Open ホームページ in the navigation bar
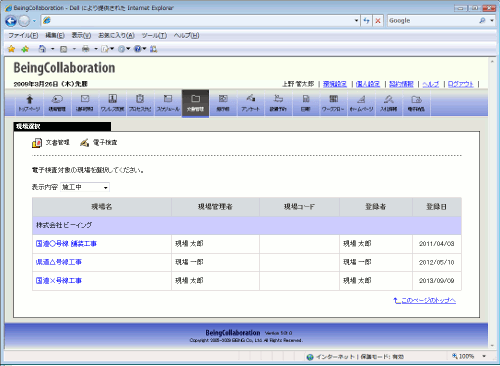This screenshot has width=500, height=366. (x=361, y=103)
